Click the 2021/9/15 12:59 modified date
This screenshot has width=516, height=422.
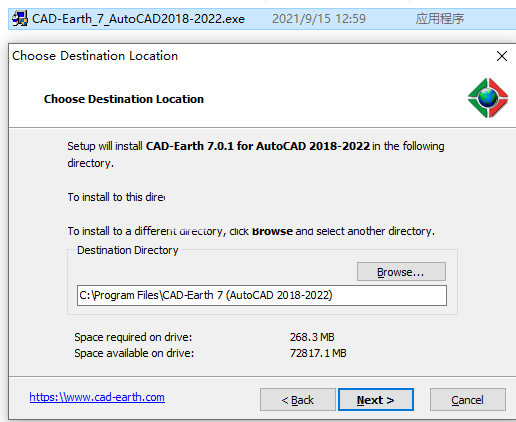click(319, 19)
